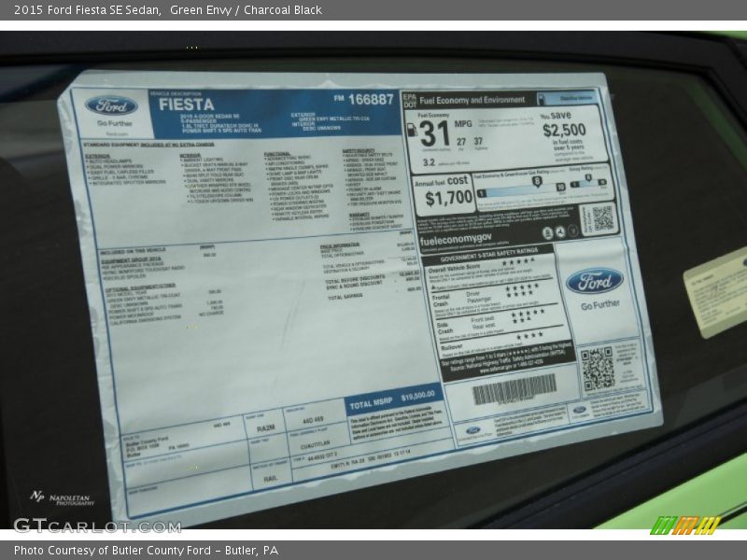Click the Annual fuel cost $1,700 box
This screenshot has height=560, width=747.
(x=443, y=191)
